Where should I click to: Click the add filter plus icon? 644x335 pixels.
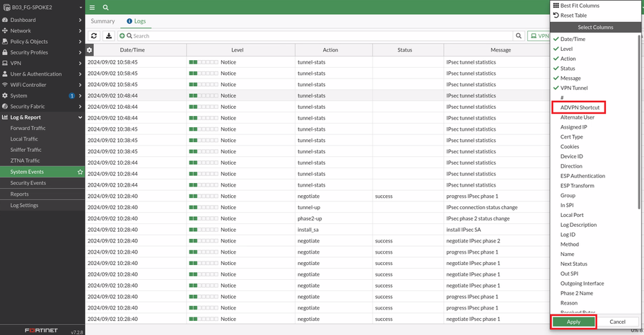point(122,36)
